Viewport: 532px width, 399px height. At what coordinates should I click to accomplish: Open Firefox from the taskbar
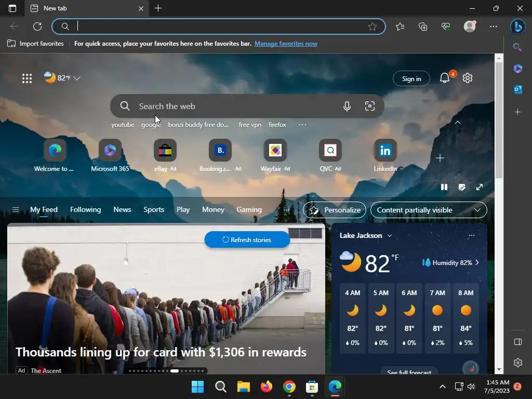tap(267, 387)
